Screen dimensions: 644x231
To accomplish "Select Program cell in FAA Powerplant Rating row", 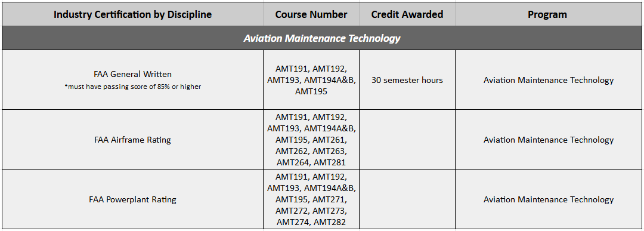I will tap(547, 199).
